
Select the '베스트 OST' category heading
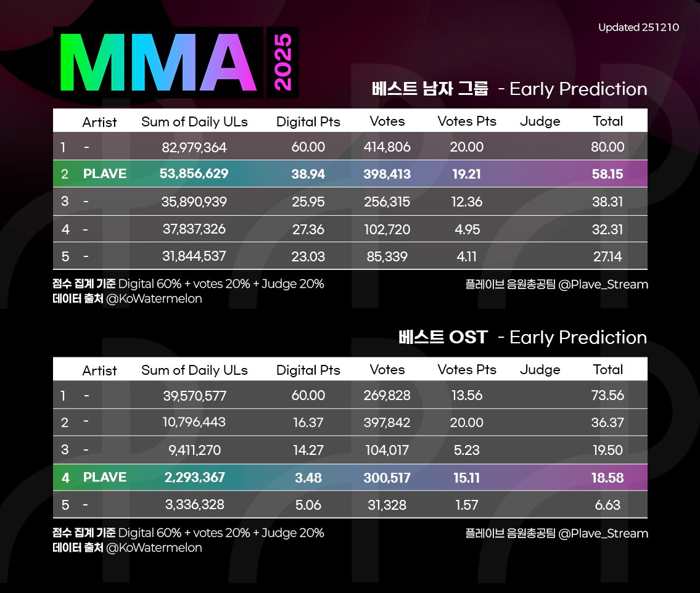click(x=443, y=337)
